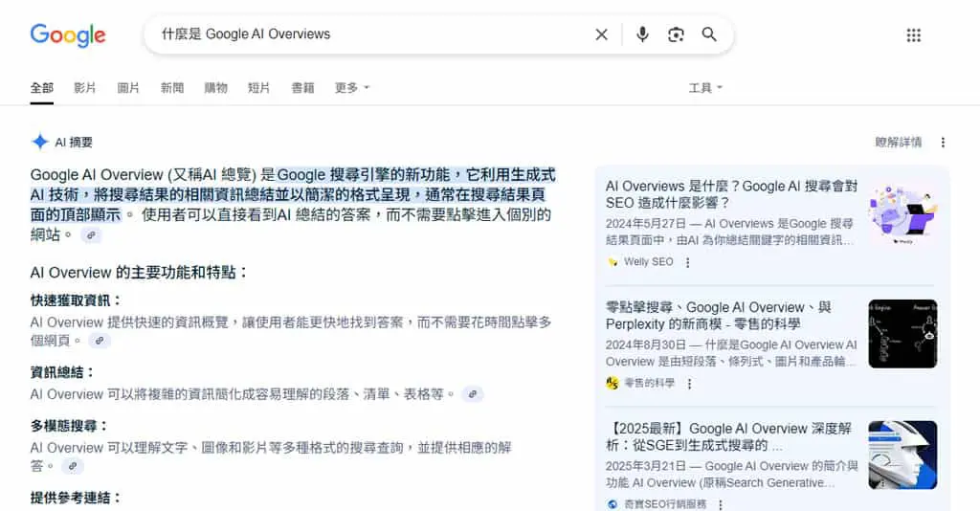Clear the search query with X icon
Viewport: 980px width, 511px height.
[x=601, y=34]
